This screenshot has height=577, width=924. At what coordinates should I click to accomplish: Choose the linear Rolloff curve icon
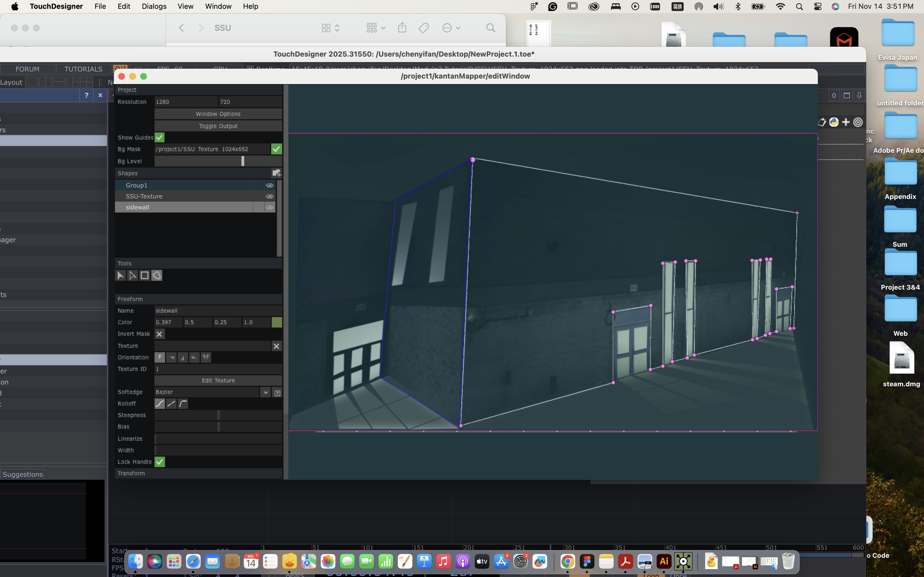(171, 403)
